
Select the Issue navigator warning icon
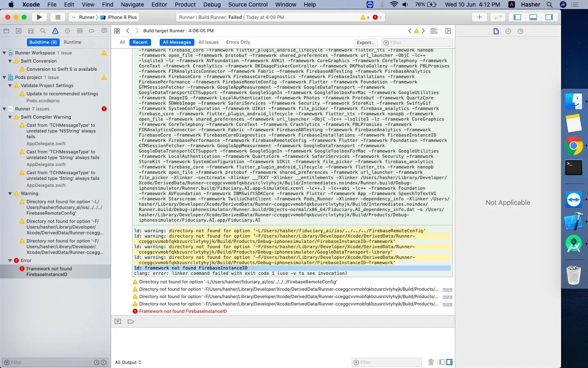(55, 31)
